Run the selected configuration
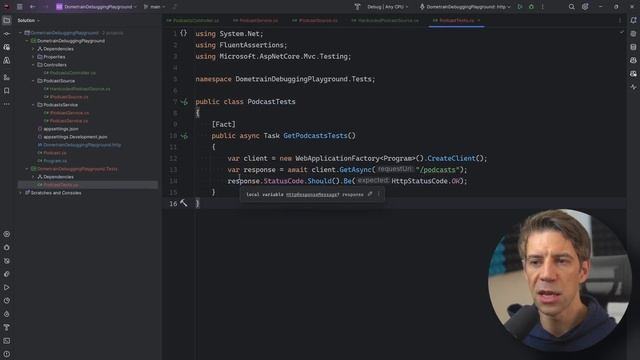The height and width of the screenshot is (360, 640). (x=520, y=7)
